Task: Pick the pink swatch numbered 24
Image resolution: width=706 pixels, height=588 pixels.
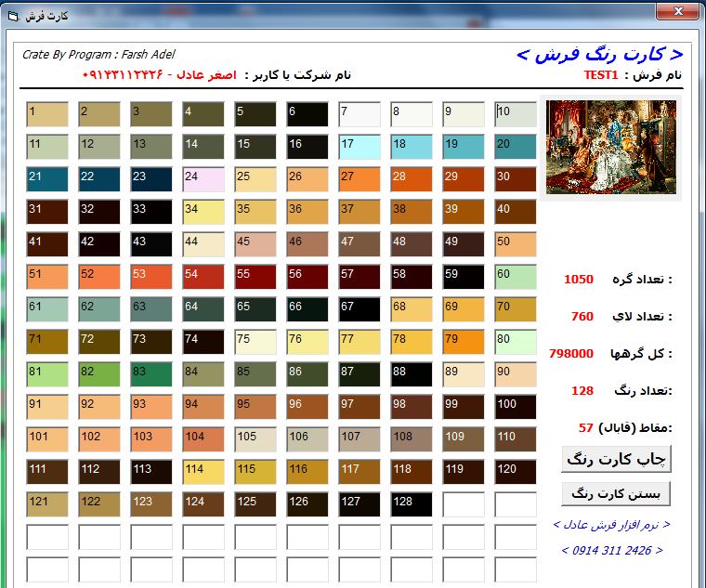Action: [203, 179]
